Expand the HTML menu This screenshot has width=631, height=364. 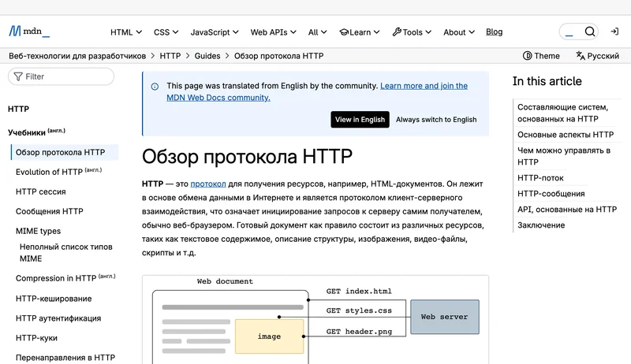click(x=126, y=32)
